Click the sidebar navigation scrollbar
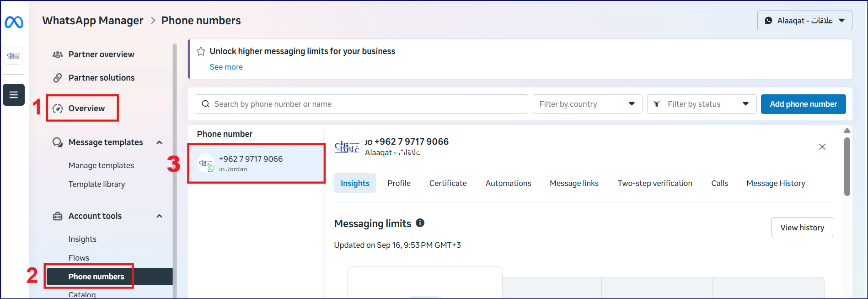The width and height of the screenshot is (868, 299). tap(175, 170)
